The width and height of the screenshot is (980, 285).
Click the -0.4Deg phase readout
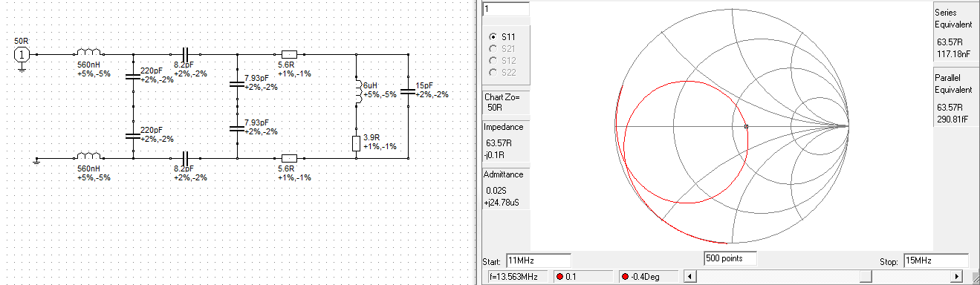pyautogui.click(x=648, y=276)
